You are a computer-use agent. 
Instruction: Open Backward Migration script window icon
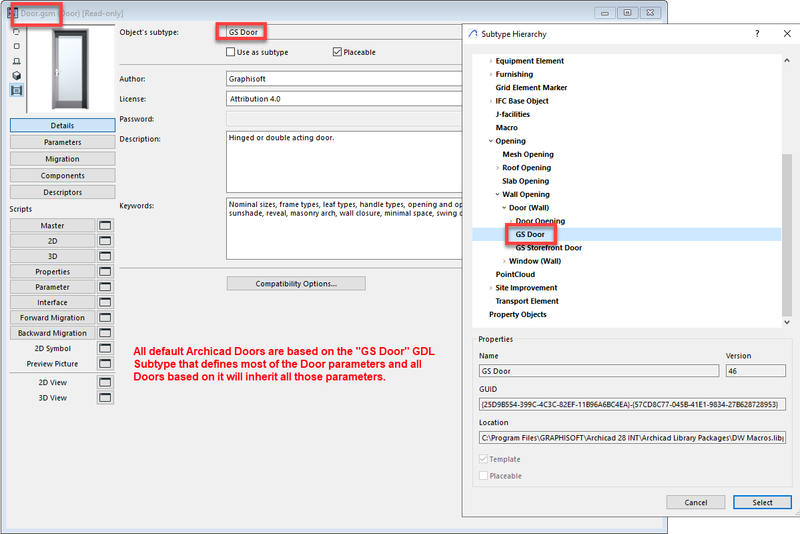[x=105, y=333]
